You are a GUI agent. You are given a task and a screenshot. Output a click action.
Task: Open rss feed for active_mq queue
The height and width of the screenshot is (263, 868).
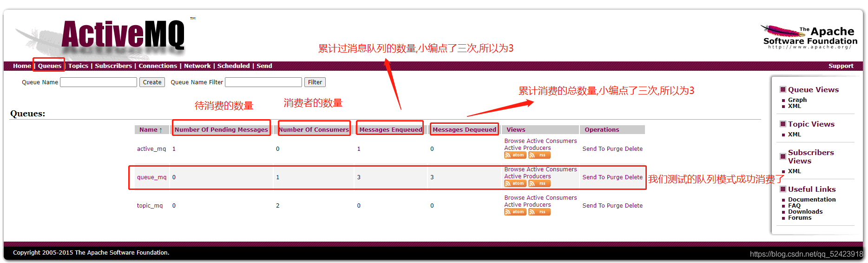(x=539, y=155)
